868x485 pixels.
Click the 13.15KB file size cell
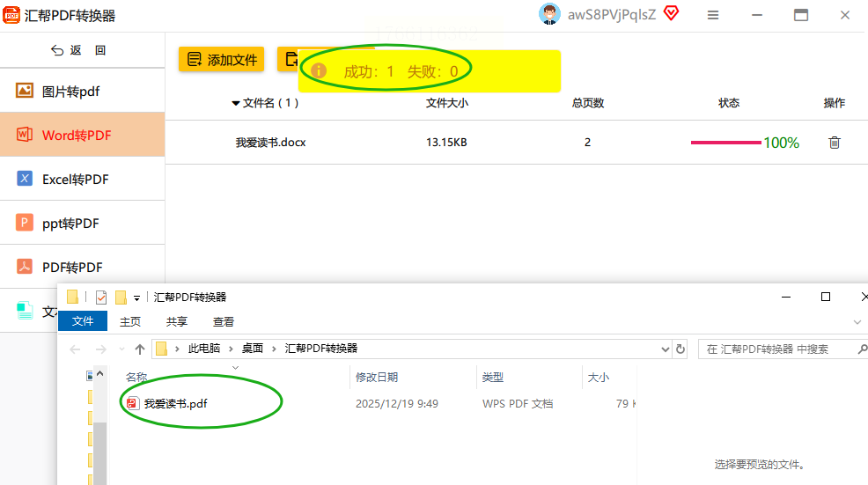click(x=446, y=143)
